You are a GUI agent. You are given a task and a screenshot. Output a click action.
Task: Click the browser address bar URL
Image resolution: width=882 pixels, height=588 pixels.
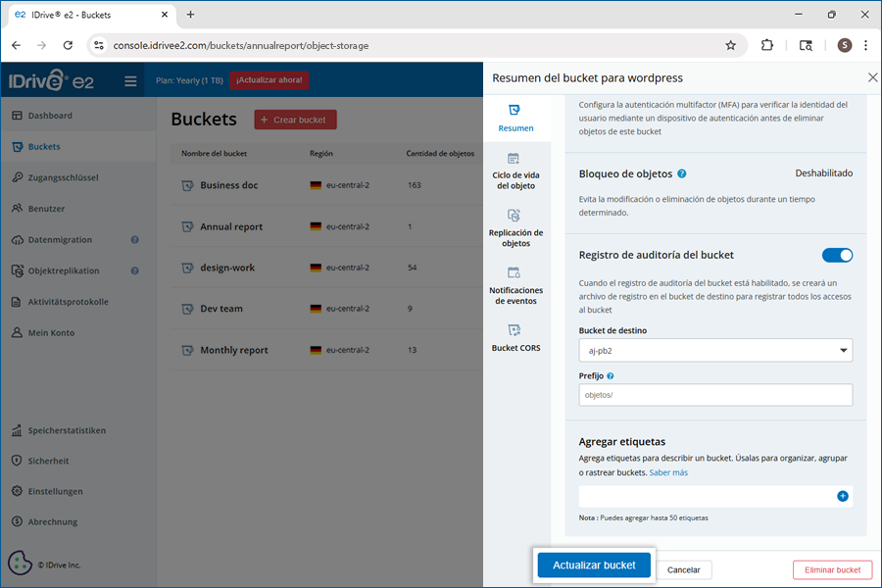tap(241, 46)
